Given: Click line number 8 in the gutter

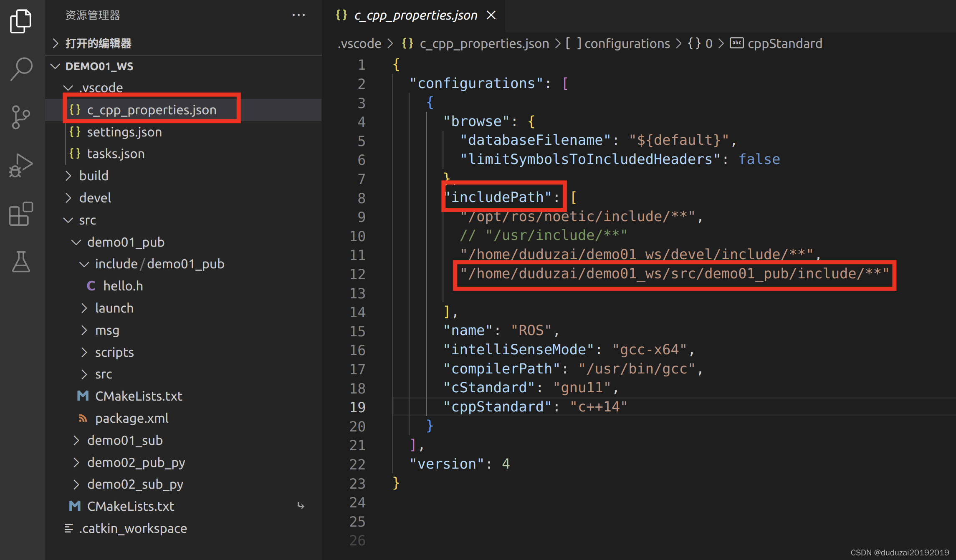Looking at the screenshot, I should coord(361,198).
